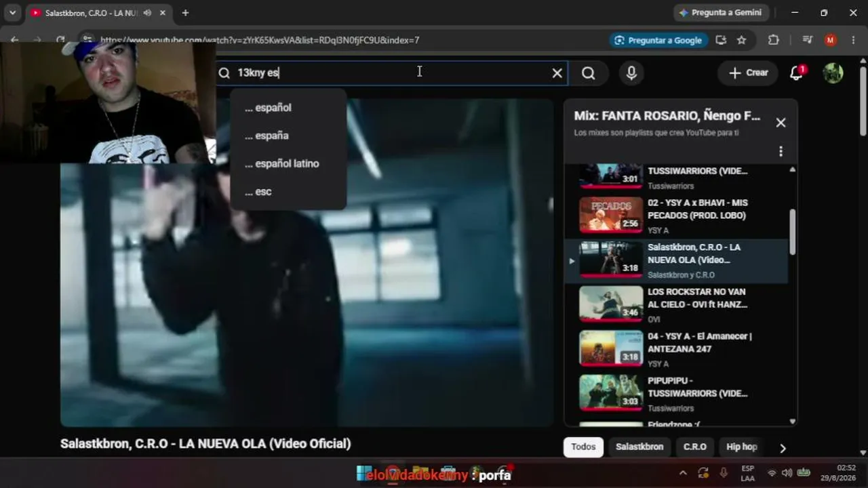Click the taskbar microphone tray icon
This screenshot has width=868, height=488.
tap(724, 473)
